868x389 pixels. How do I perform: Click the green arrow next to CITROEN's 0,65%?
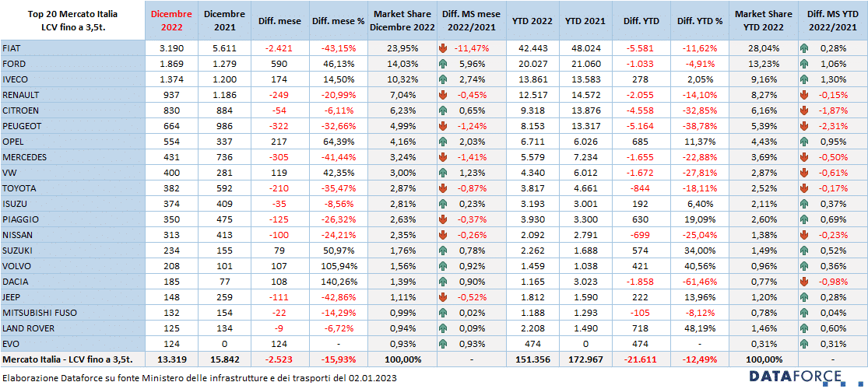click(x=444, y=110)
